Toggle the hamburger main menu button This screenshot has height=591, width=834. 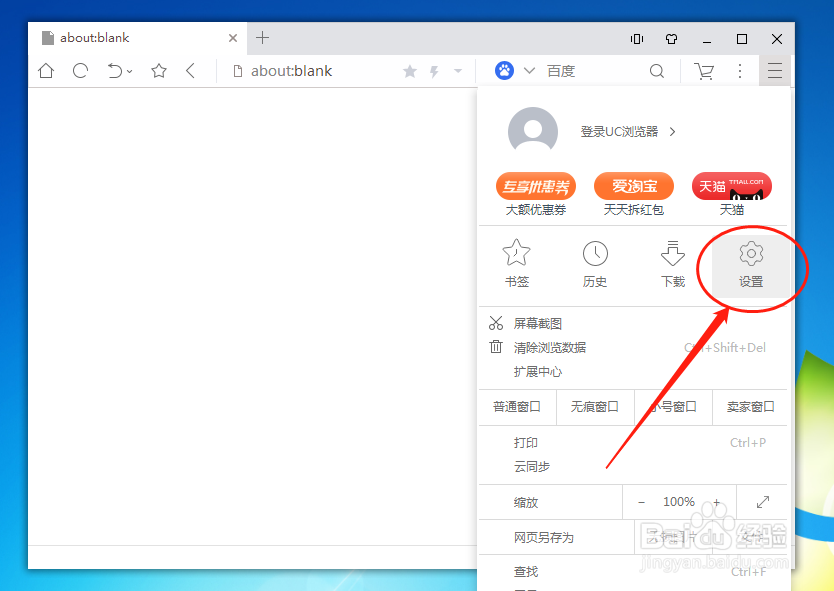coord(774,70)
